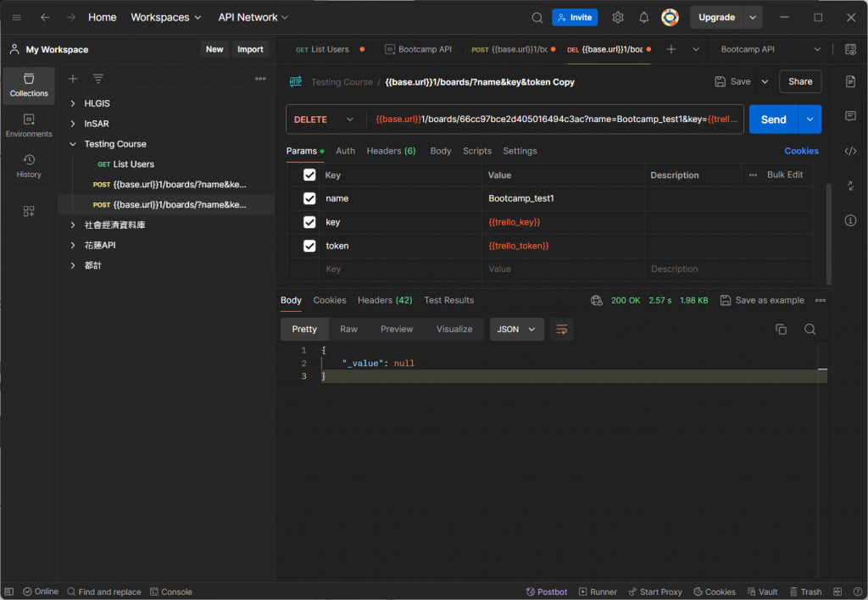This screenshot has width=868, height=600.
Task: Expand the 花蓮API collection
Action: pyautogui.click(x=73, y=245)
